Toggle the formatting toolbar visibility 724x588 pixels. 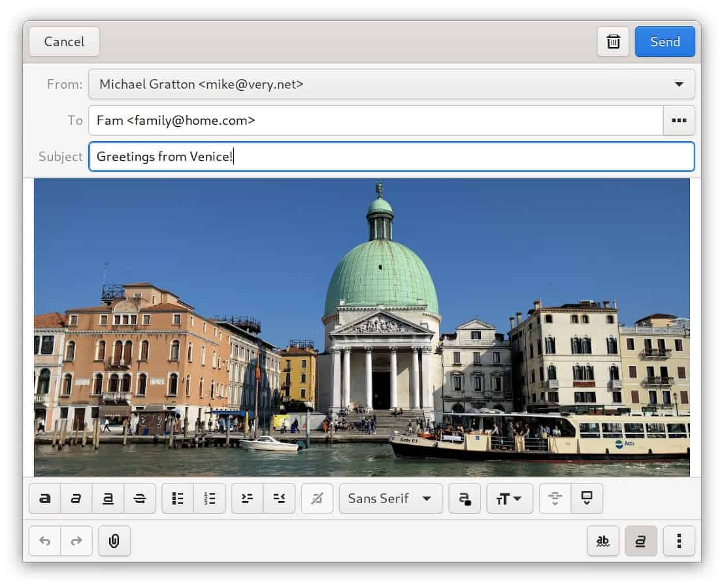click(x=640, y=540)
